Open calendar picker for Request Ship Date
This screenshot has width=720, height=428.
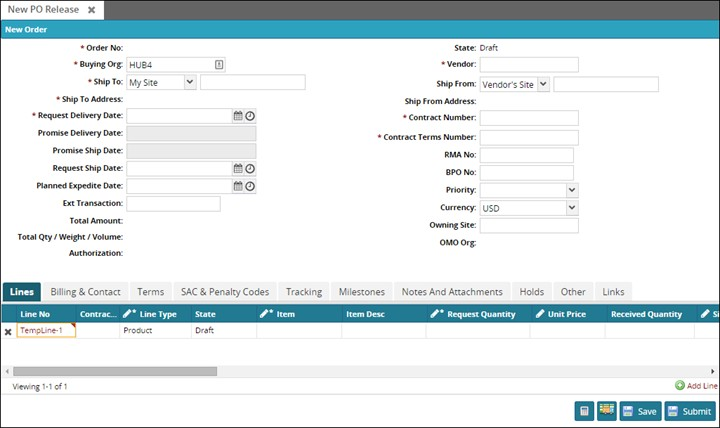(x=239, y=168)
